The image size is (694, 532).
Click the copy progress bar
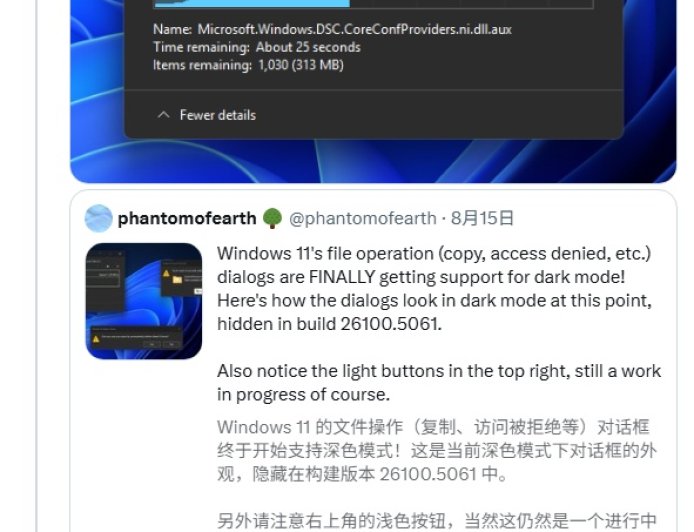click(373, 4)
